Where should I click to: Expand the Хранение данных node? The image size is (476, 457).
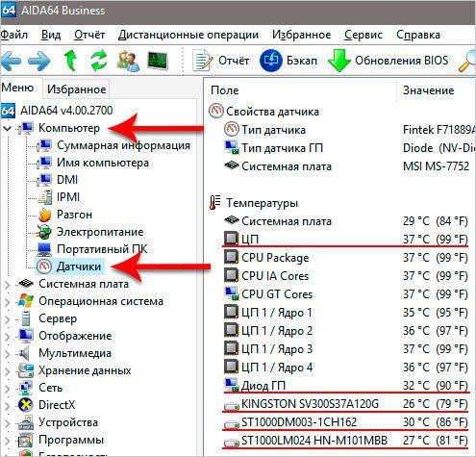8,371
